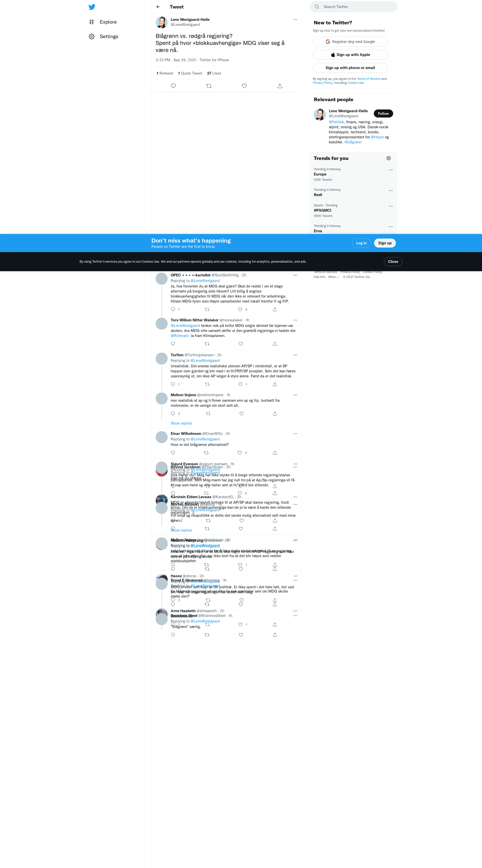Retweet Torfinn's reply

[207, 384]
